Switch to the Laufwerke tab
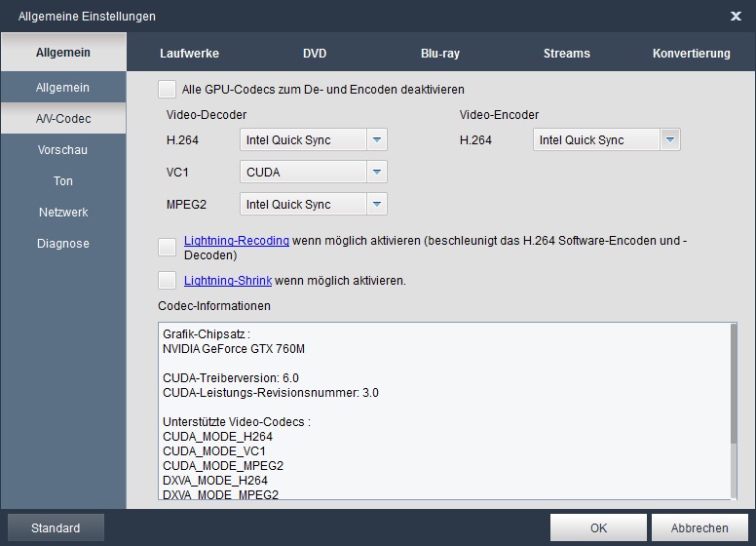This screenshot has height=546, width=756. (189, 53)
